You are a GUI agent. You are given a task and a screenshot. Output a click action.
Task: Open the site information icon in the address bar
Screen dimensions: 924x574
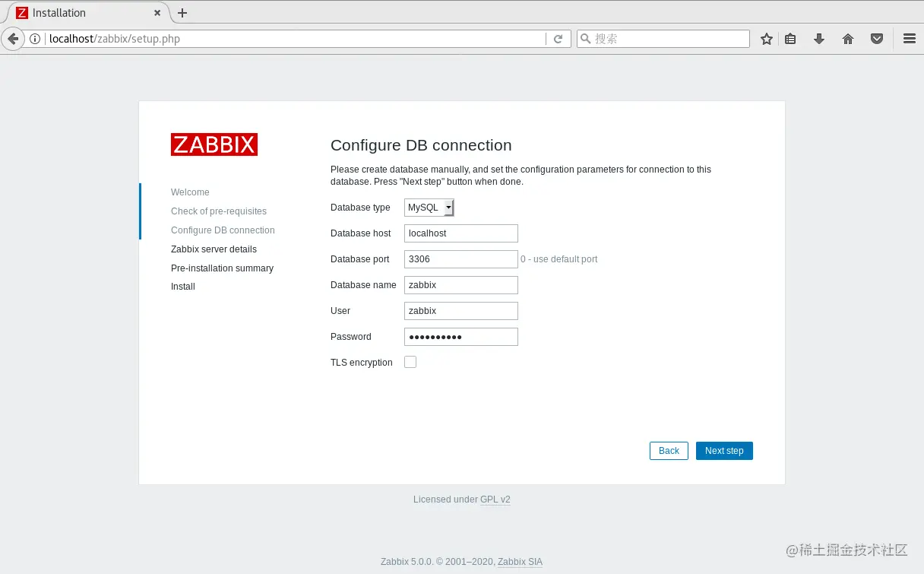tap(35, 39)
